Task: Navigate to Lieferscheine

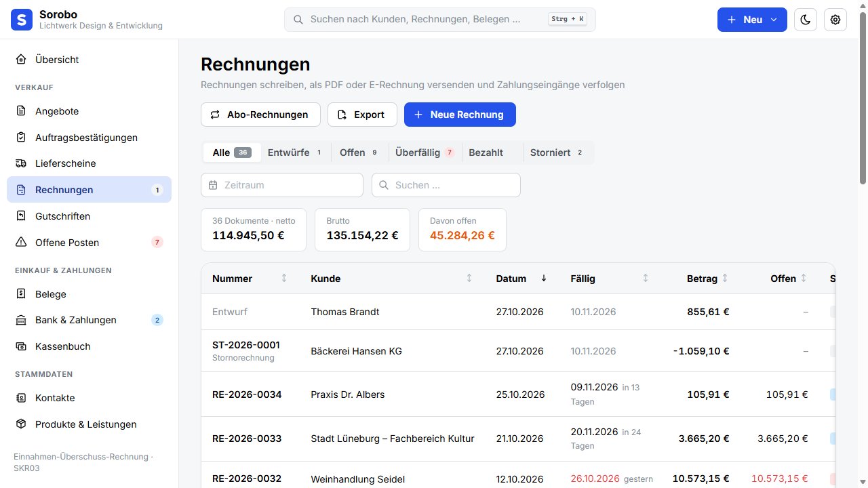Action: (x=89, y=163)
